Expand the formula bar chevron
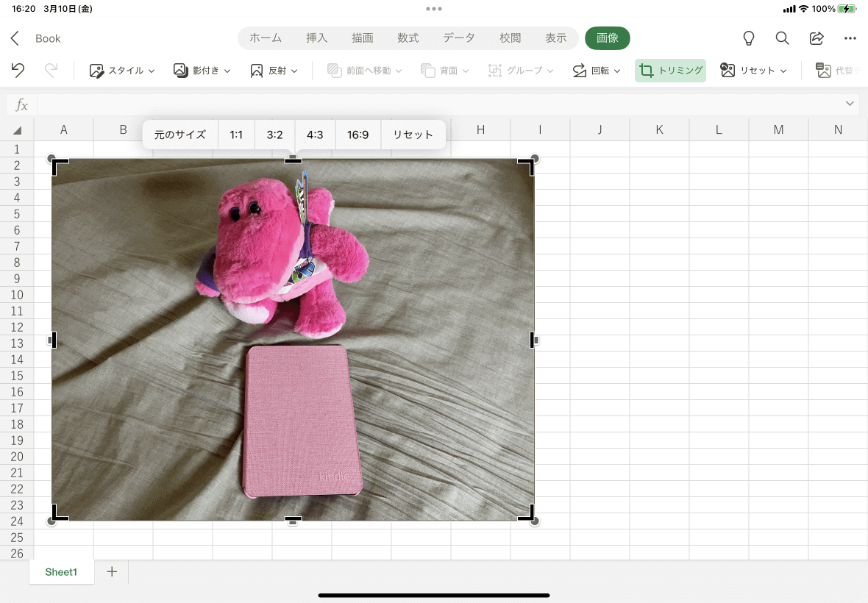 [850, 104]
